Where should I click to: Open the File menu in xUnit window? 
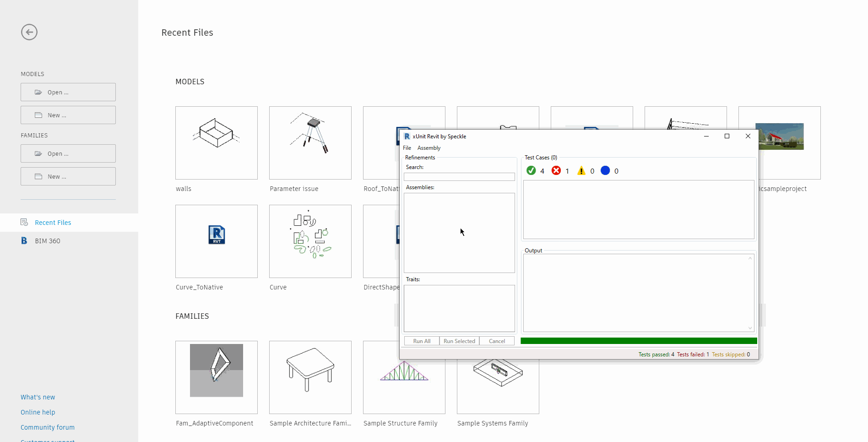pyautogui.click(x=407, y=148)
